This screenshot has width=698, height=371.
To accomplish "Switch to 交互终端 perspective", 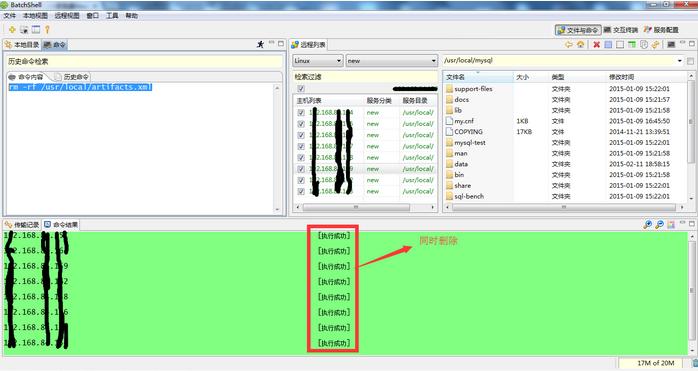I will click(x=621, y=30).
